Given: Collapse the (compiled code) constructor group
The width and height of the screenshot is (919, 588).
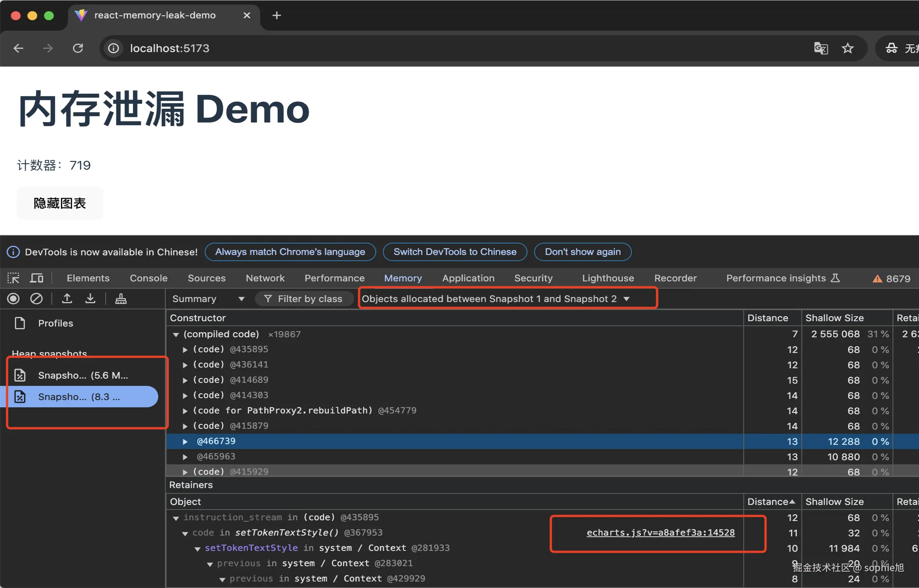Looking at the screenshot, I should (176, 335).
